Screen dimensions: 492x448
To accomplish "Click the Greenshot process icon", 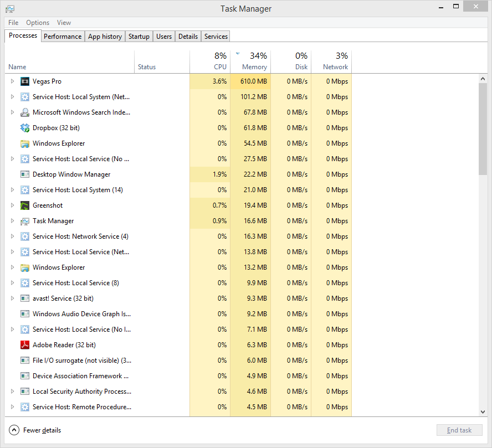I will [25, 205].
